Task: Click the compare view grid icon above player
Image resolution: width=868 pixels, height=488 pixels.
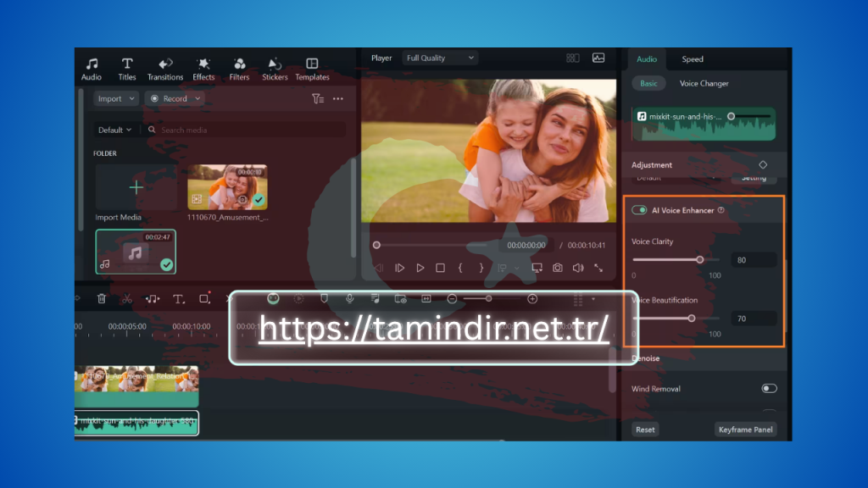Action: click(572, 58)
